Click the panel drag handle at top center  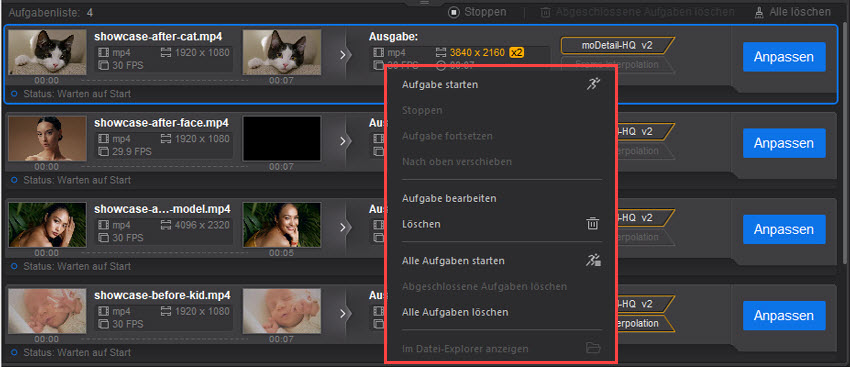(x=424, y=3)
